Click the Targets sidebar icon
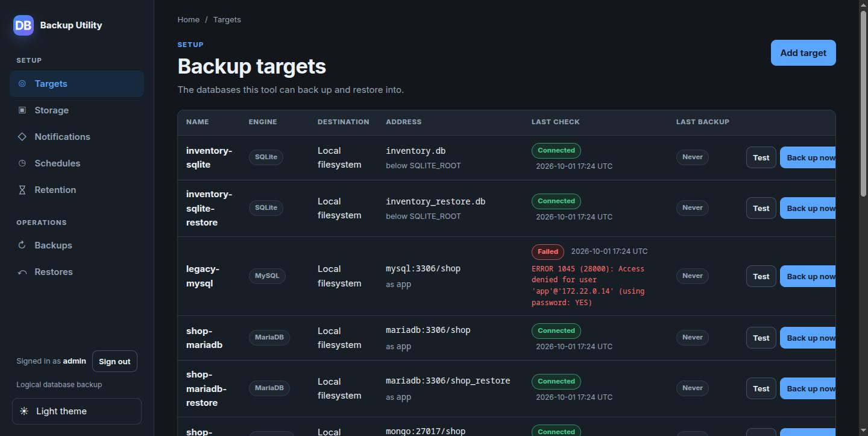 pos(22,84)
